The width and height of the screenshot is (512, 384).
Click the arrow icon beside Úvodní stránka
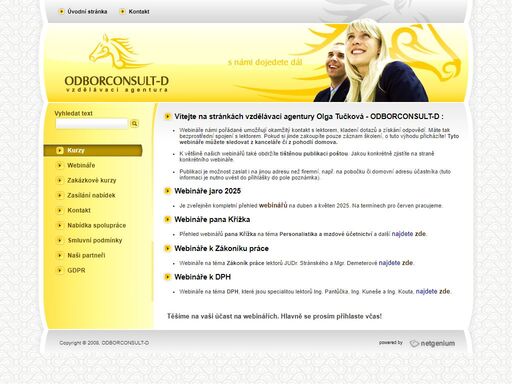[x=61, y=12]
